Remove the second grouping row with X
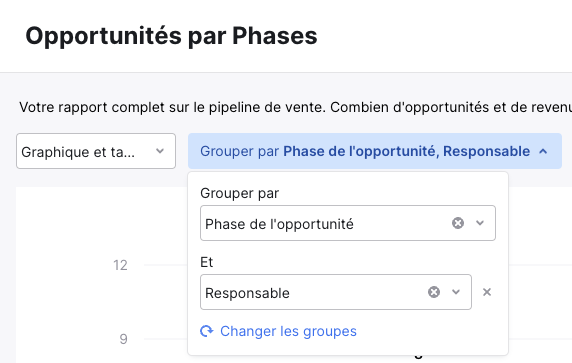 pos(487,292)
